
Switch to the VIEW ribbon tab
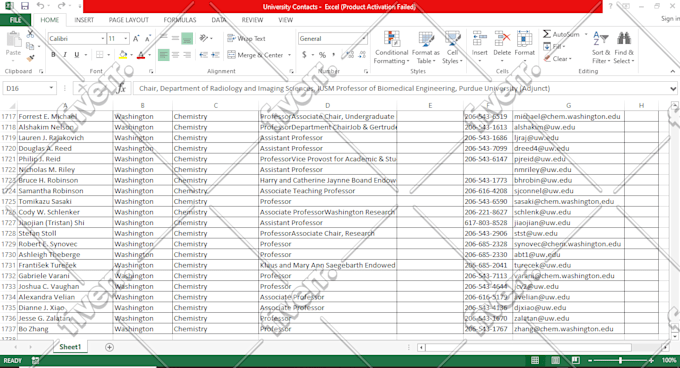285,20
